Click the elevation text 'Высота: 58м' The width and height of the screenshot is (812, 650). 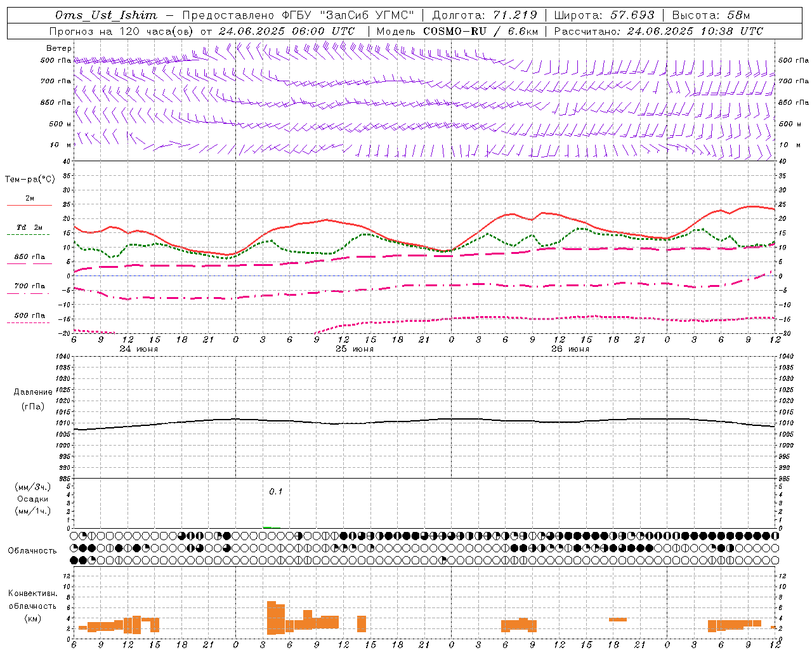coord(711,15)
